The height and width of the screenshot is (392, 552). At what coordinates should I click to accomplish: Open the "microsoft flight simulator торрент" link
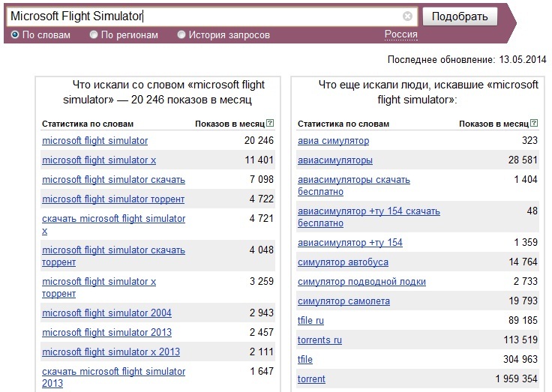(113, 199)
